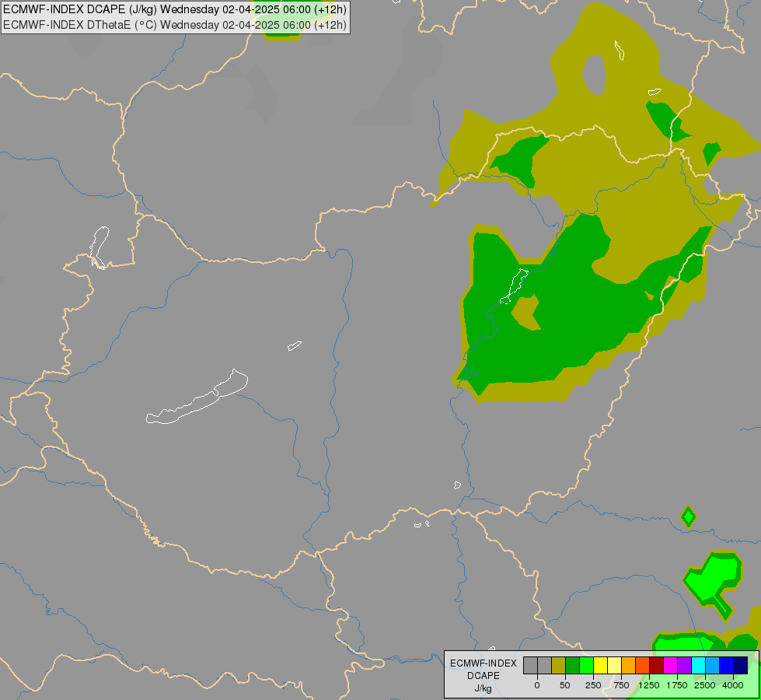761x700 pixels.
Task: Select the red-orange legend swatch before 1250
Action: (x=643, y=666)
